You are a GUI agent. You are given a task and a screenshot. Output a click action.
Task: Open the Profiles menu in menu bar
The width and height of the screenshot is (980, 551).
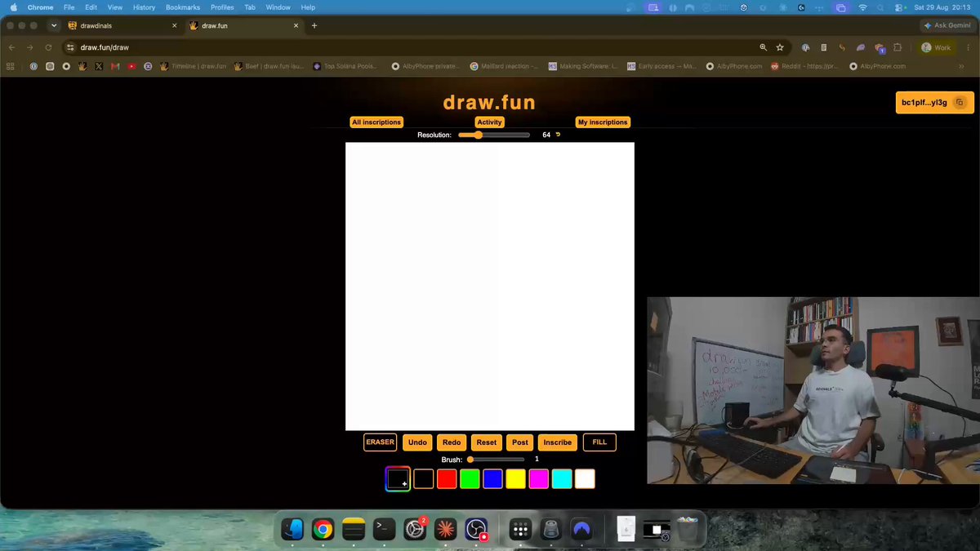(x=222, y=7)
